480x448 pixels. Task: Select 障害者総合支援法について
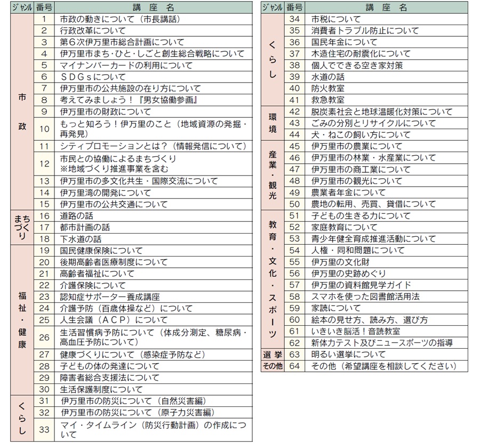click(109, 378)
